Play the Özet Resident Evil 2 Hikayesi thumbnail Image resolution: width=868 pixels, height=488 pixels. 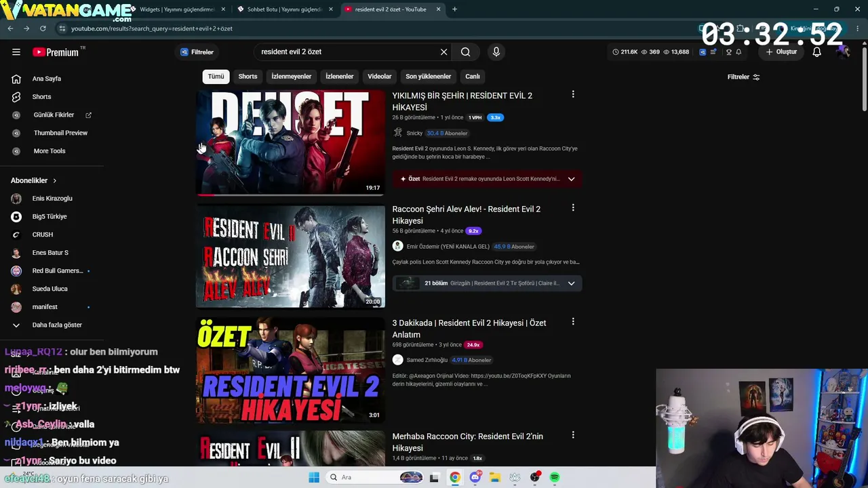click(x=290, y=370)
